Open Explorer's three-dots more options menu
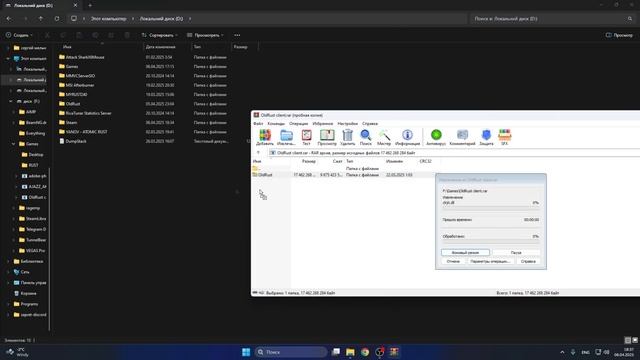Viewport: 640px width, 360px height. tap(237, 35)
